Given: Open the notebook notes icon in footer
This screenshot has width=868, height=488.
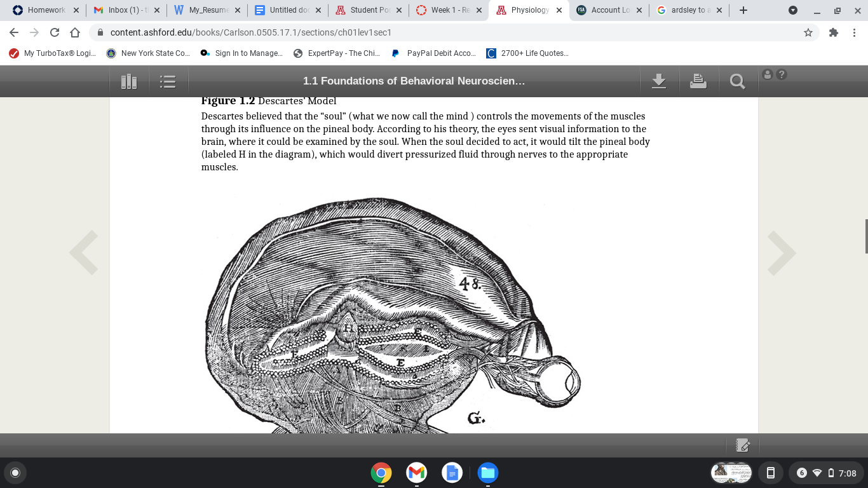Looking at the screenshot, I should click(743, 445).
